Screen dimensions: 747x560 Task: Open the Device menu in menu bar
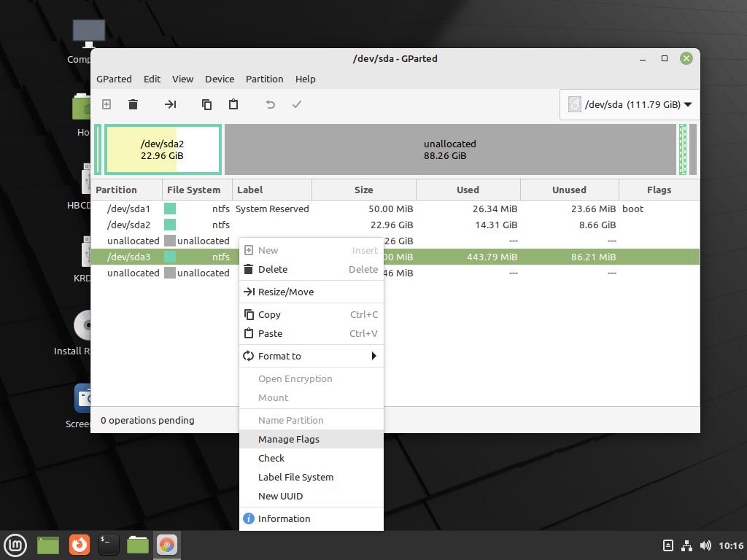point(220,79)
